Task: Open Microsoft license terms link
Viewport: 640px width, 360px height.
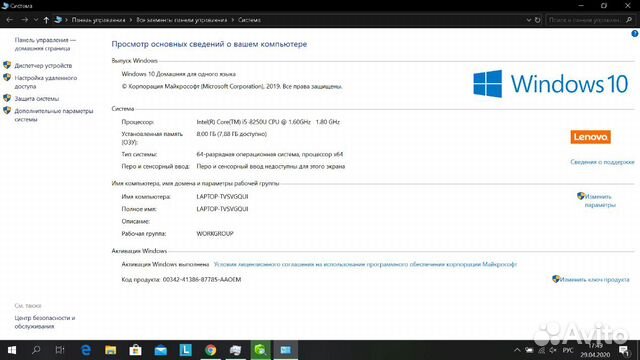Action: [365, 264]
